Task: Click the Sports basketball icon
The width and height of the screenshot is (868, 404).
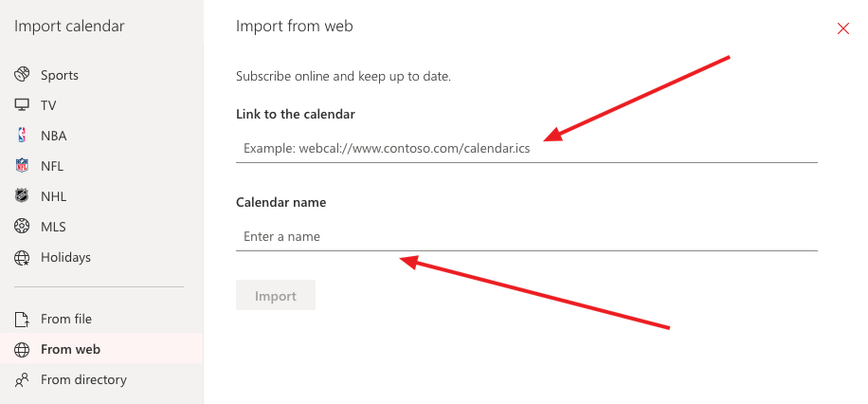Action: (22, 75)
